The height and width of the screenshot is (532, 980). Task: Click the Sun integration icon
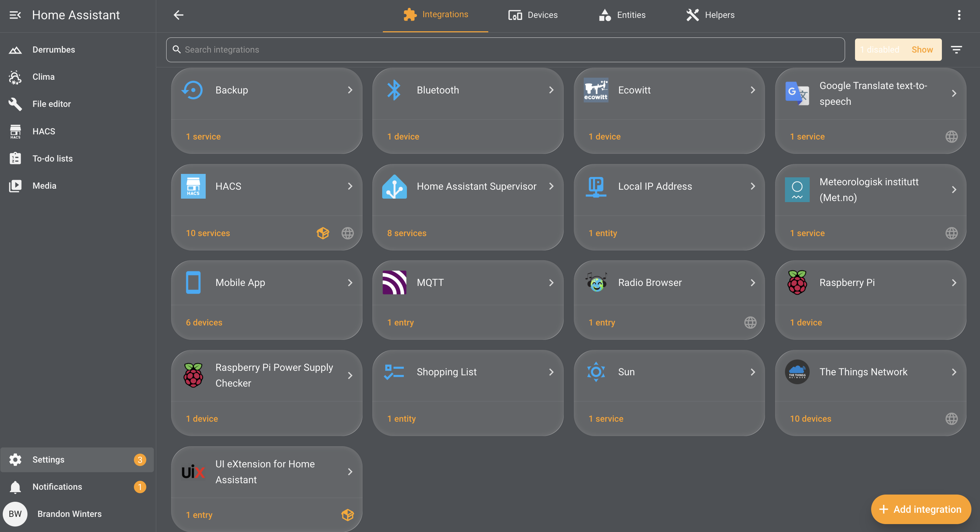click(596, 372)
